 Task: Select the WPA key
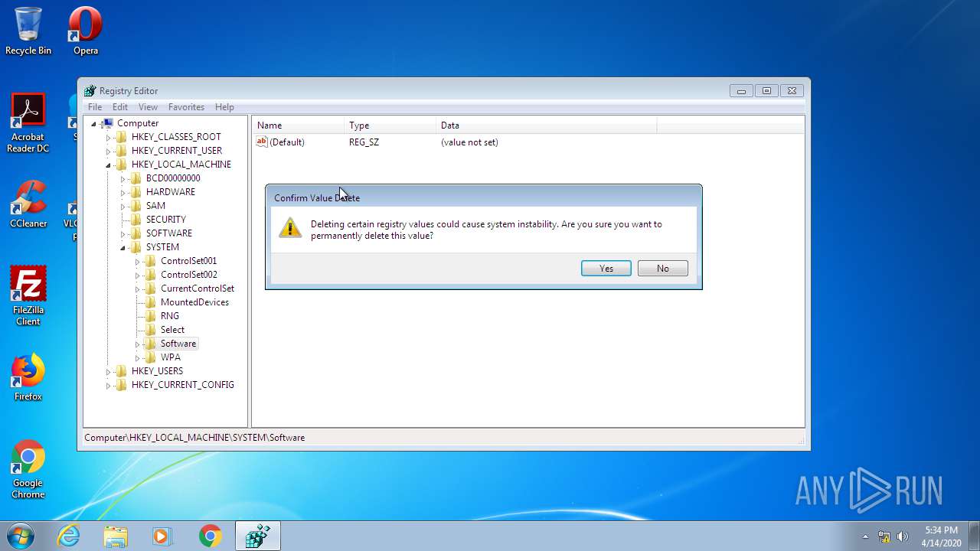pos(171,357)
